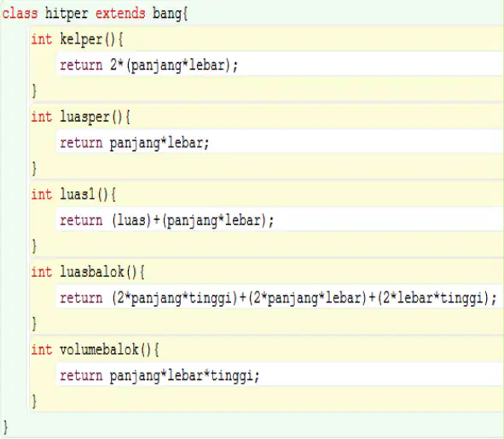The width and height of the screenshot is (504, 439).
Task: Click the 'int luasper(){' method header
Action: point(81,117)
